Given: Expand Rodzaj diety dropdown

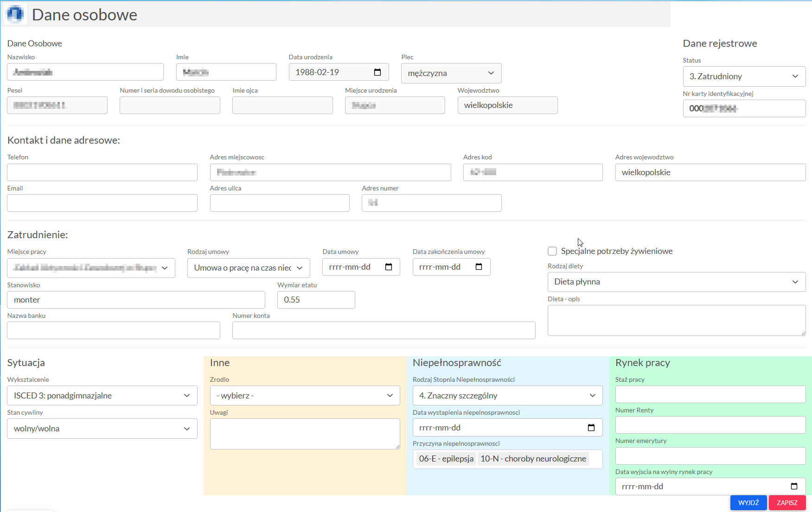Looking at the screenshot, I should tap(676, 282).
